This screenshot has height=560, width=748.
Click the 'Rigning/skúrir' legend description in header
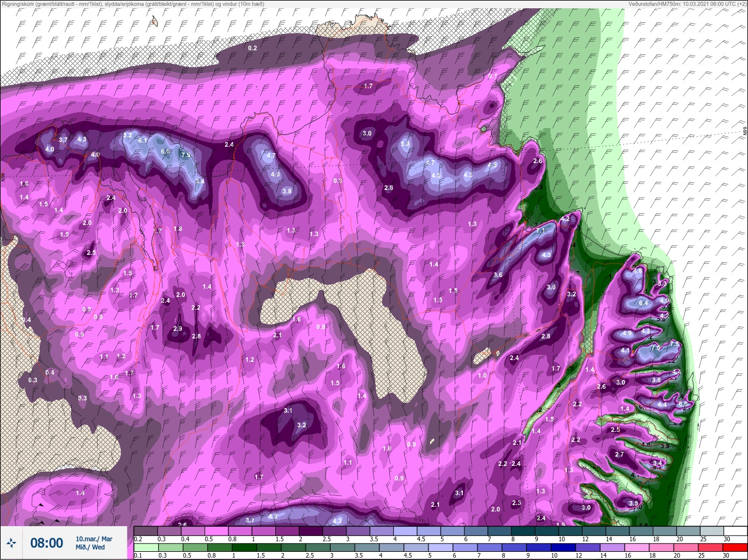tap(18, 4)
